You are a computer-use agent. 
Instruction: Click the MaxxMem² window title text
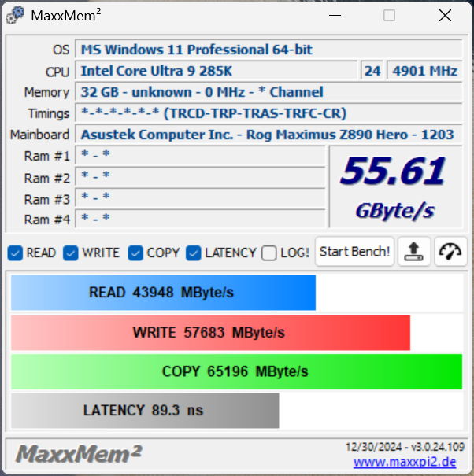click(x=66, y=15)
